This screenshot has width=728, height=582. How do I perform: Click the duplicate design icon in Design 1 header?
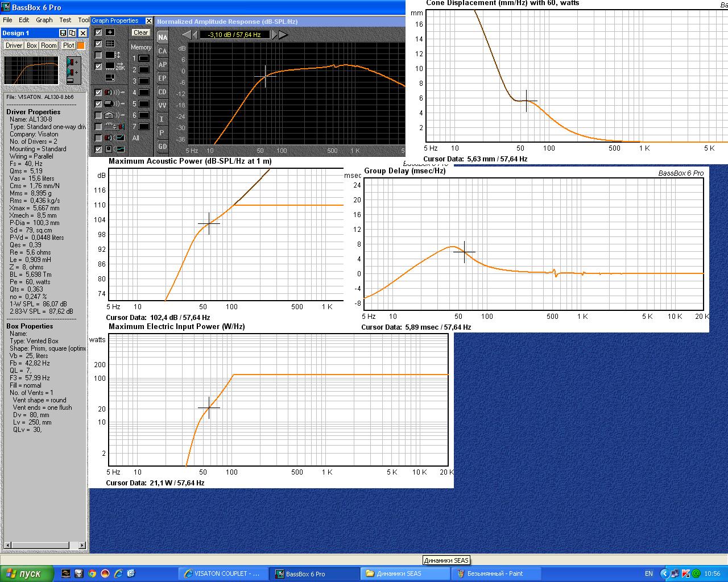pyautogui.click(x=72, y=33)
